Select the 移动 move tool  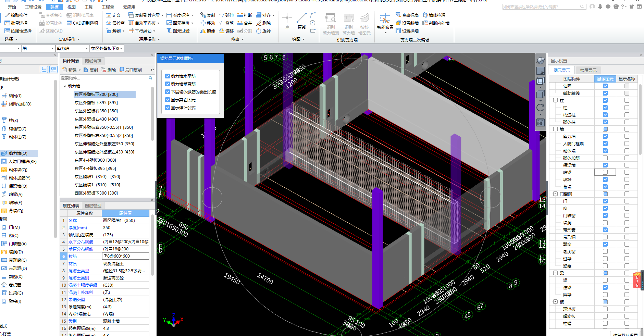click(208, 23)
